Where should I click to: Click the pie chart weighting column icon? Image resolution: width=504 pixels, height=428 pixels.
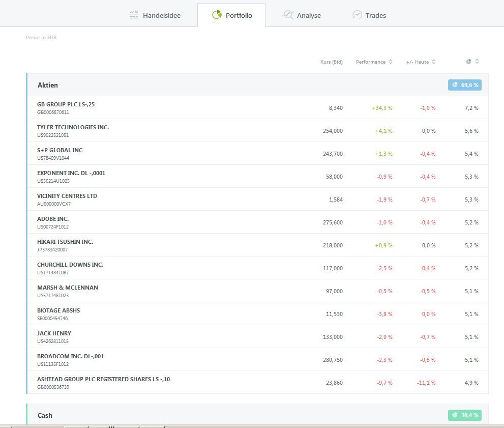(x=468, y=62)
